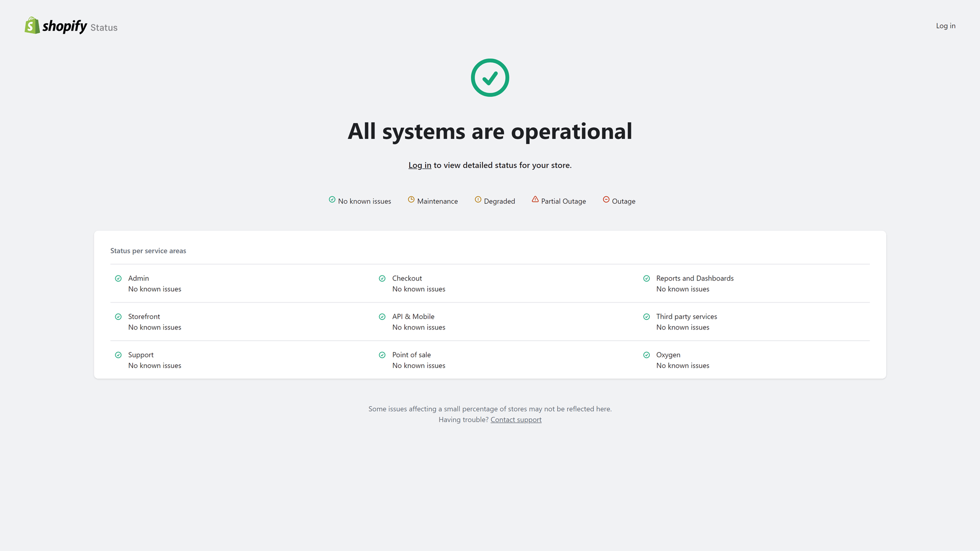The height and width of the screenshot is (551, 980).
Task: Click the Maintenance clock icon in the legend
Action: tap(411, 200)
